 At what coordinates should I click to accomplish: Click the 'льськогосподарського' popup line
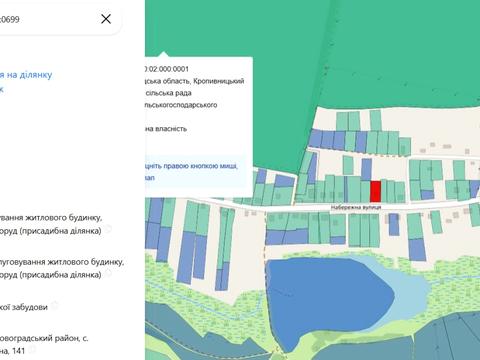tap(181, 105)
